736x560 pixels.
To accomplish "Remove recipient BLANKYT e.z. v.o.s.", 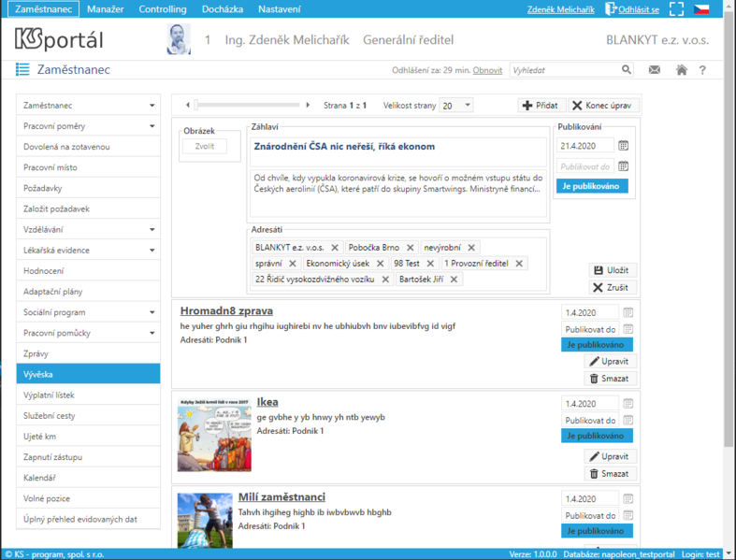I will click(x=335, y=248).
